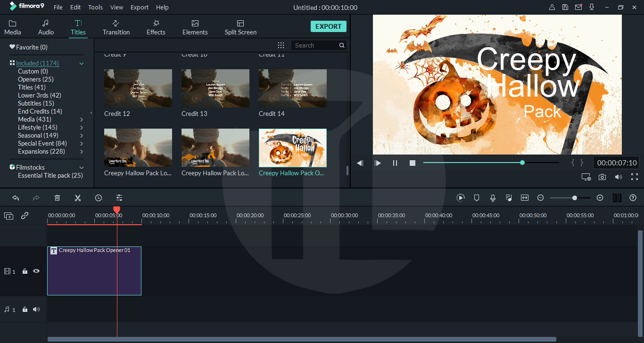Screen dimensions: 644x343
Task: Click the save project icon in title bar
Action: 565,7
